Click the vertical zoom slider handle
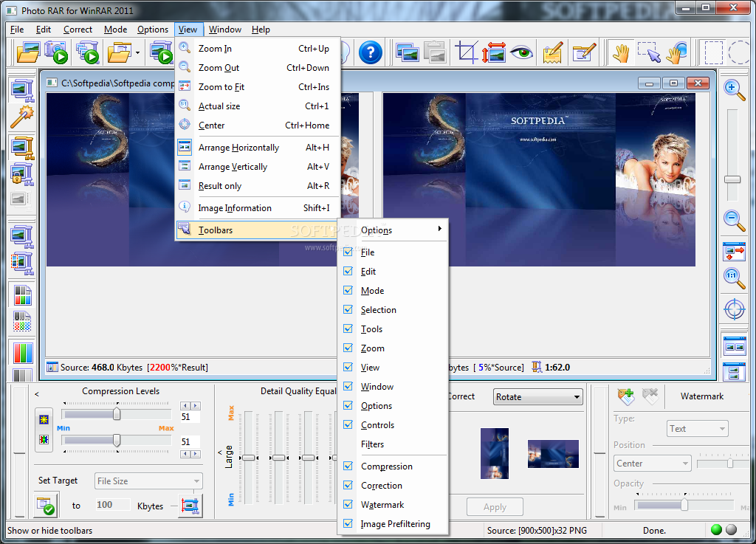Viewport: 756px width, 544px height. tap(732, 179)
